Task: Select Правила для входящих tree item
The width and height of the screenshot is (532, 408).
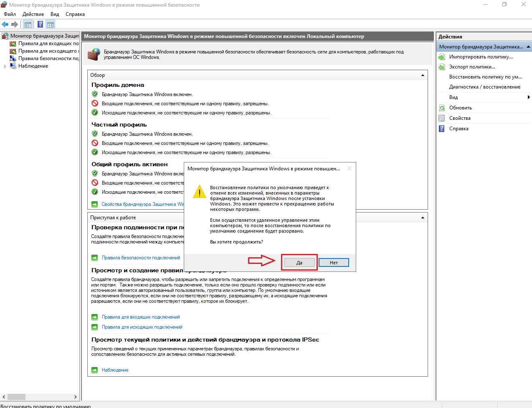Action: tap(48, 43)
